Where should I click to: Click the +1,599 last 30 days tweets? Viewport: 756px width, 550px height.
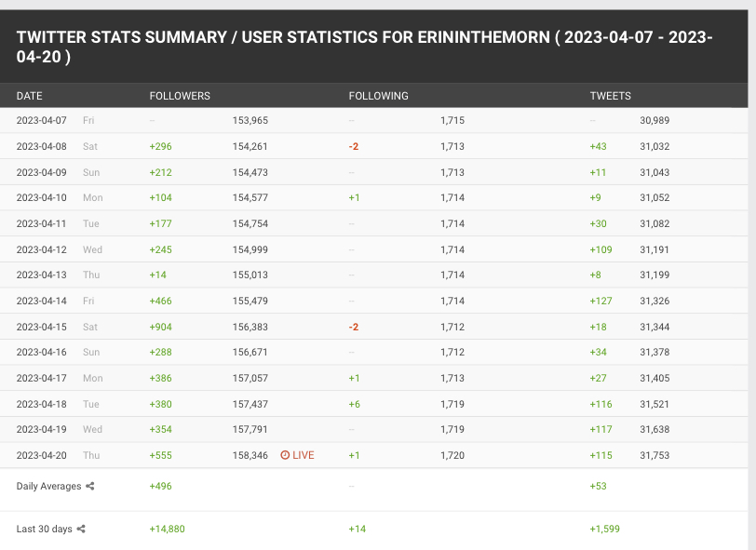pos(604,529)
